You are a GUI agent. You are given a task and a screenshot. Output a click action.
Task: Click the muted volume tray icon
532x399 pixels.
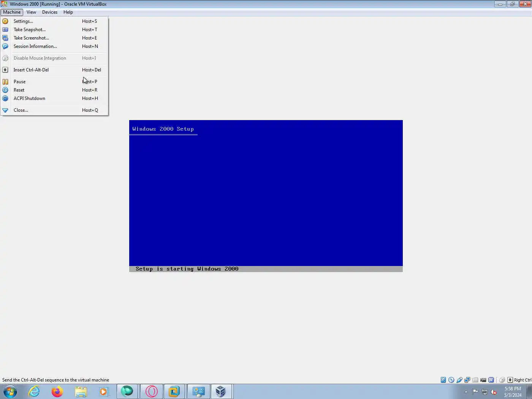click(x=494, y=392)
